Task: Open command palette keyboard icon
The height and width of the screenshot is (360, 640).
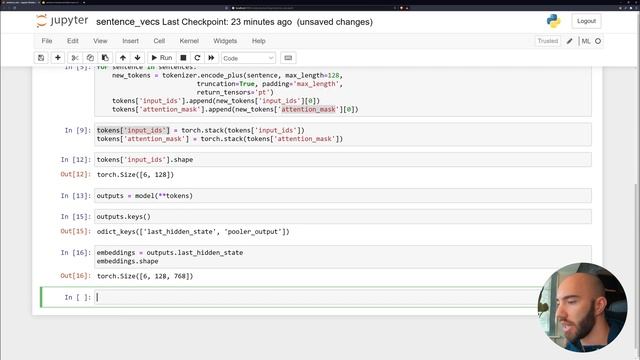Action: click(x=288, y=58)
